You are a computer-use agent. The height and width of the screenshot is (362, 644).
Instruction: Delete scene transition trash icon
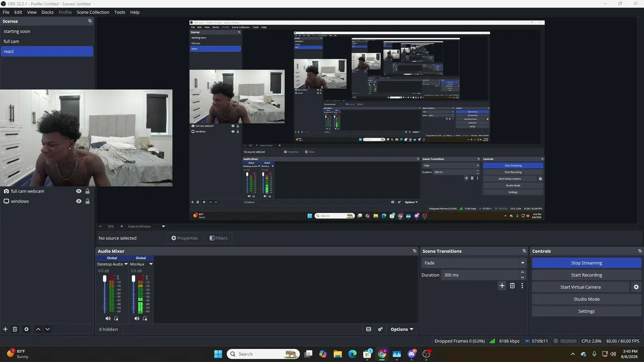[512, 286]
